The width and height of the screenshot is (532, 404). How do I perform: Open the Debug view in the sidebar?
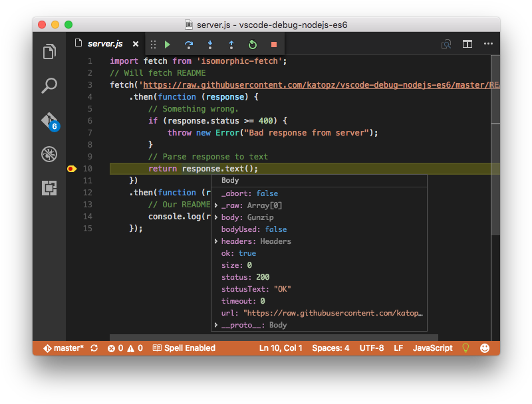point(49,154)
